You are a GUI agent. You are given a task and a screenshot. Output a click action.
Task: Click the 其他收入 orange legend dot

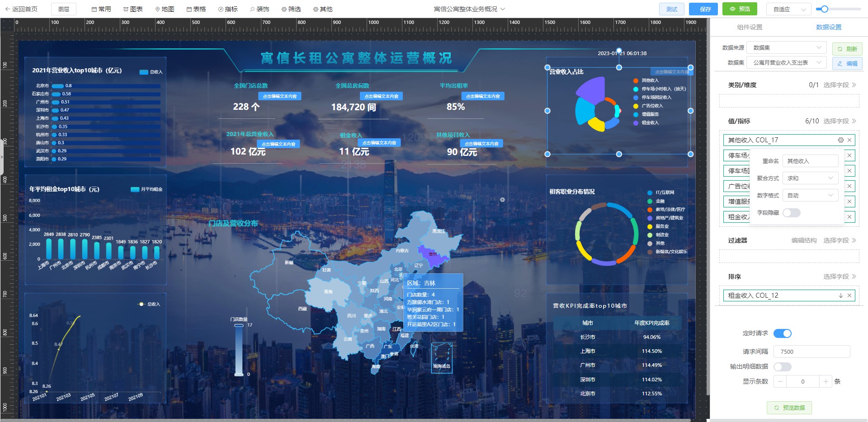pos(636,80)
